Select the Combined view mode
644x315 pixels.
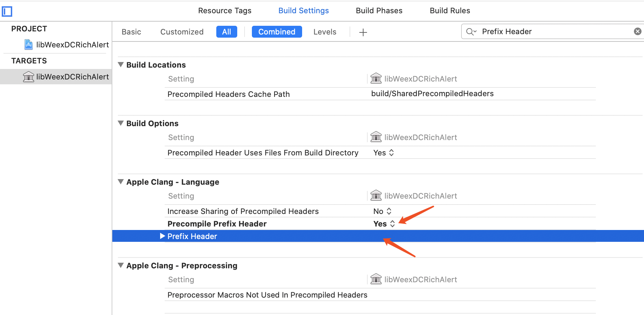[x=277, y=32]
